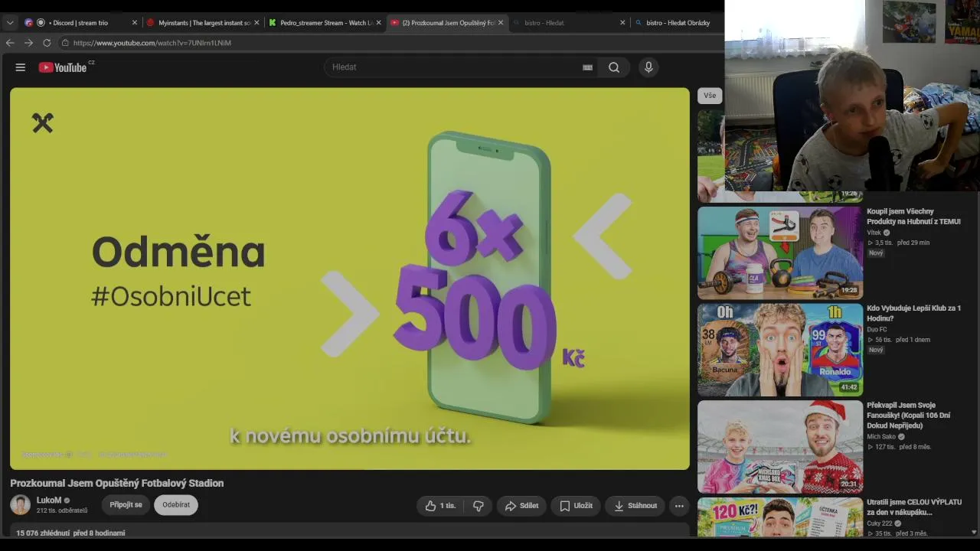
Task: Open title Koupil jsem Všechny Produkty na Hubnutí
Action: [x=913, y=217]
